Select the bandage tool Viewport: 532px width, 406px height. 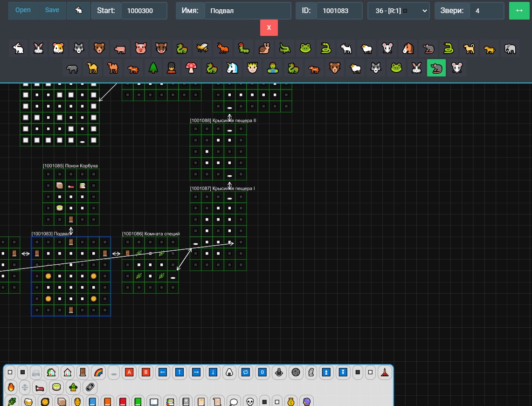coord(90,387)
